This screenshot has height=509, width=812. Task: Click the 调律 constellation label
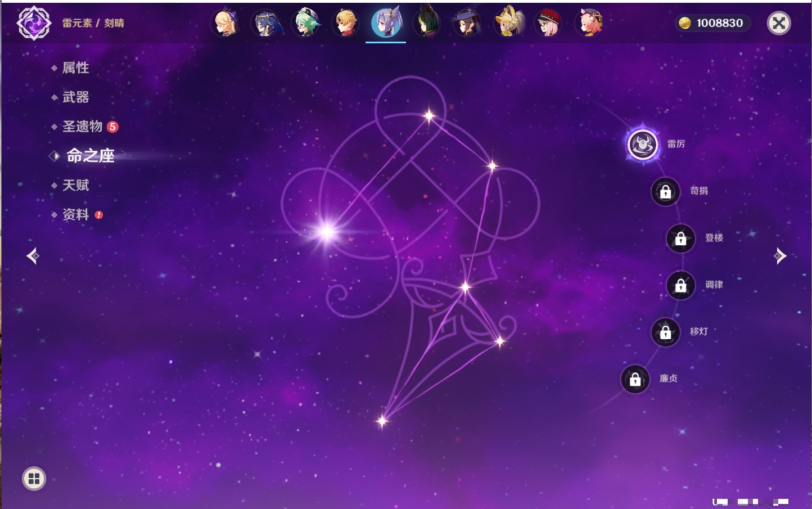pos(714,285)
